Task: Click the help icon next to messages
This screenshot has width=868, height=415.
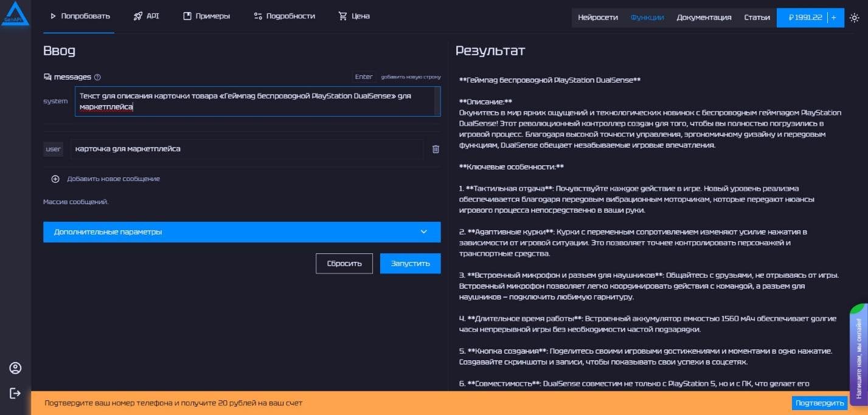Action: (x=97, y=77)
